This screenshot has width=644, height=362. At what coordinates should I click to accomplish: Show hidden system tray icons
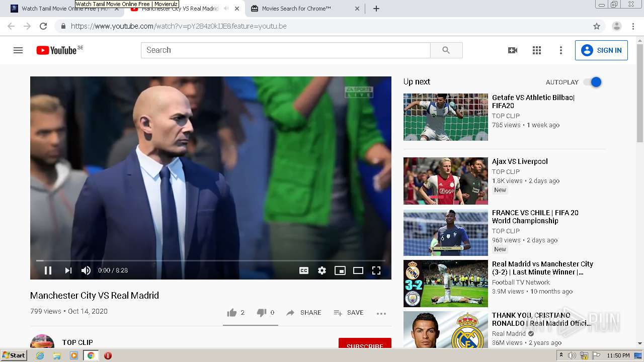561,355
